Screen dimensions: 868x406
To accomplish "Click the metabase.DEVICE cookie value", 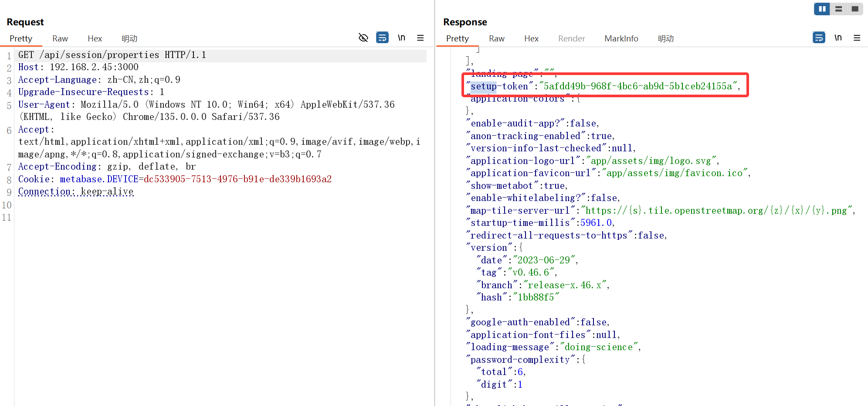I will coord(237,179).
